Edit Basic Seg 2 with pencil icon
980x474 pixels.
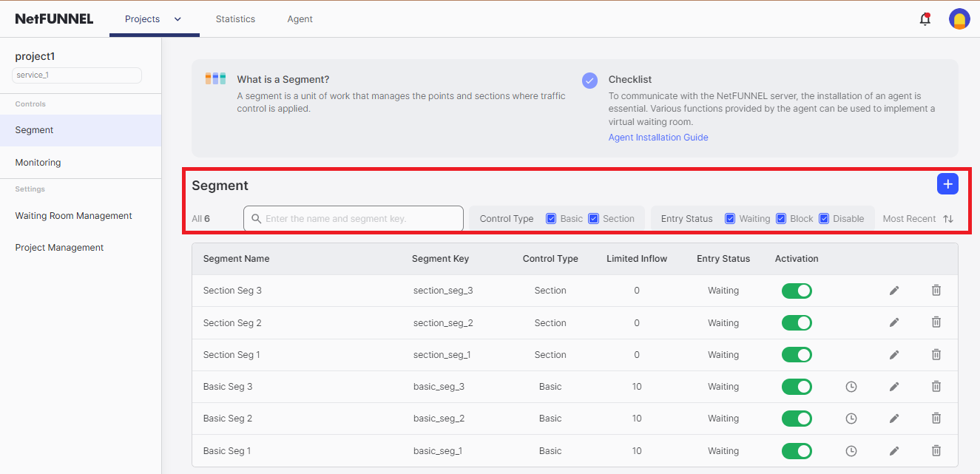click(x=894, y=419)
